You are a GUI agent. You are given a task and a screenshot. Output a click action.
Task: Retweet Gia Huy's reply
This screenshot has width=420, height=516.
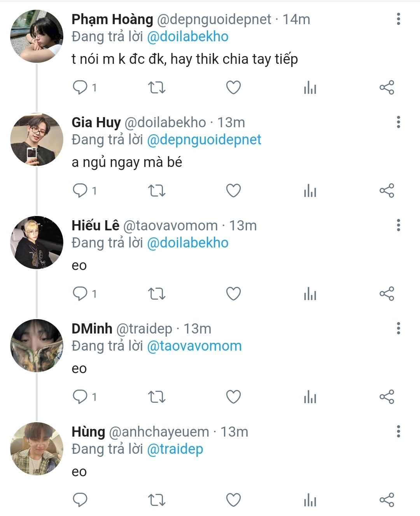point(157,191)
